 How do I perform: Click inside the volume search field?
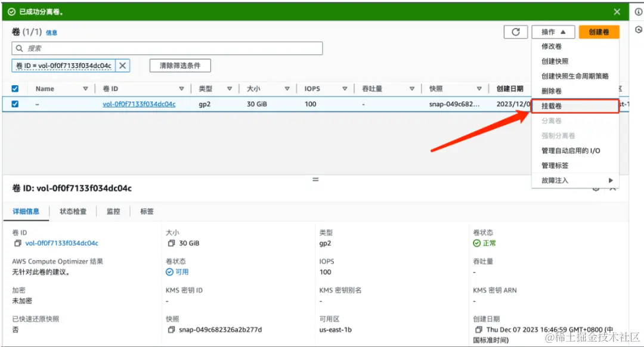(x=167, y=48)
